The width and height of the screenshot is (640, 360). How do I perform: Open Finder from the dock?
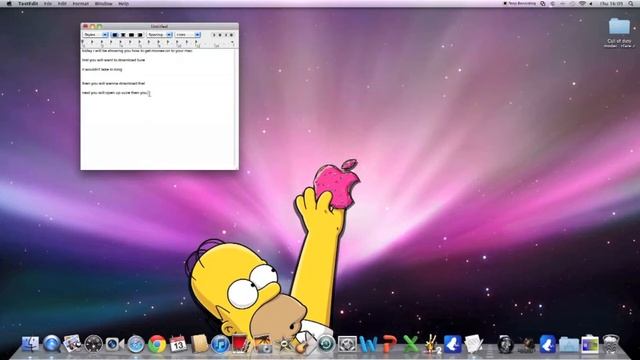[30, 344]
